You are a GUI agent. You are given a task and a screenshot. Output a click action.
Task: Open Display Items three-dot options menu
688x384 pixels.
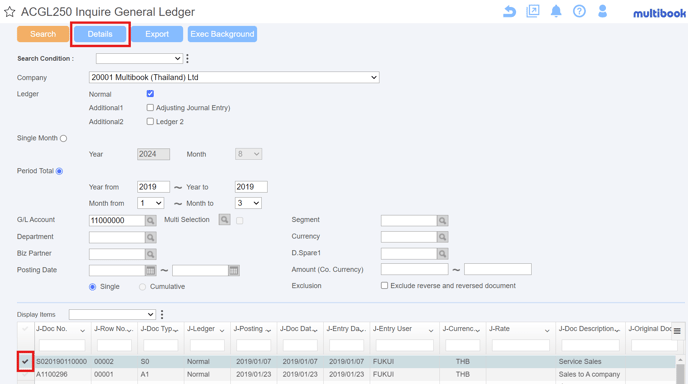coord(162,314)
